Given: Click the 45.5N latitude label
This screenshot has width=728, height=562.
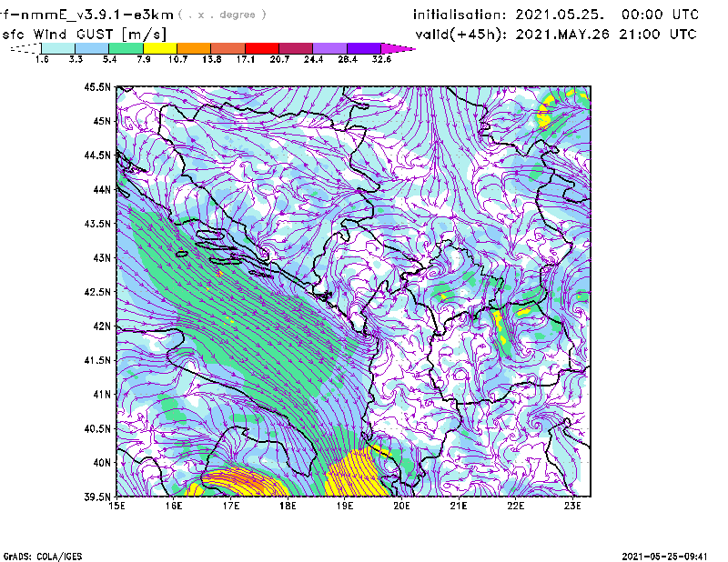Looking at the screenshot, I should click(x=97, y=86).
